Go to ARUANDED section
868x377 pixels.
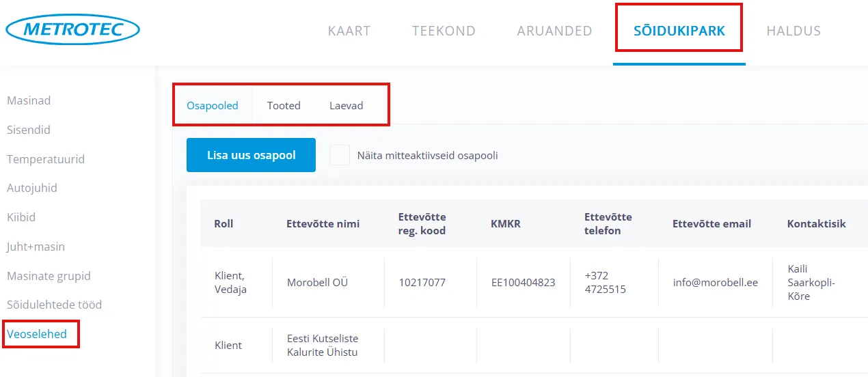pyautogui.click(x=554, y=31)
